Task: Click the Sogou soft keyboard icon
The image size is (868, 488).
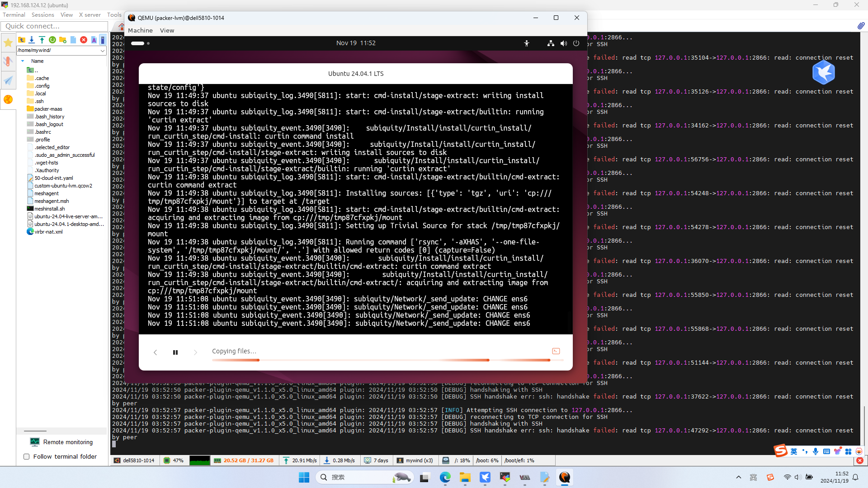Action: point(826,451)
